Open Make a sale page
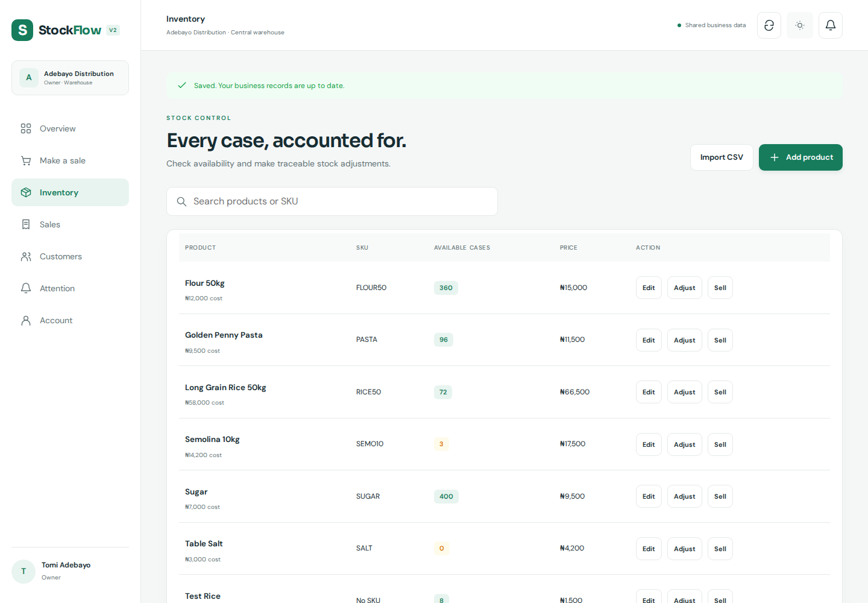This screenshot has width=868, height=603. (70, 160)
